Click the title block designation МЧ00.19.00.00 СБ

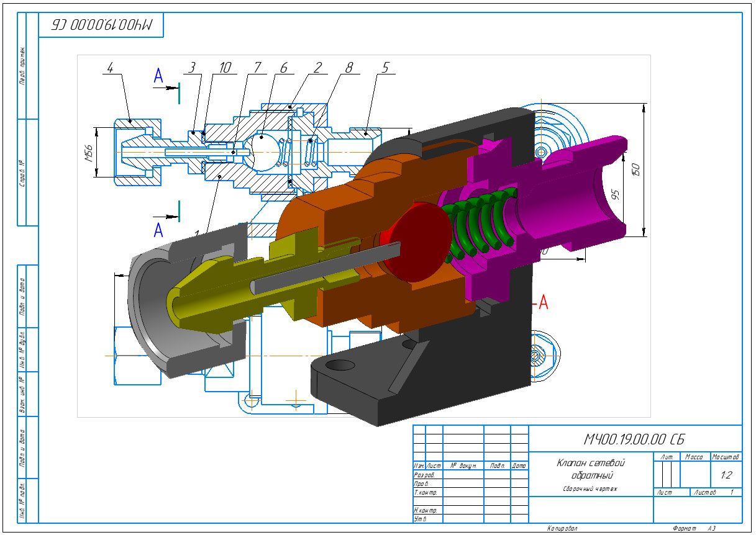634,439
